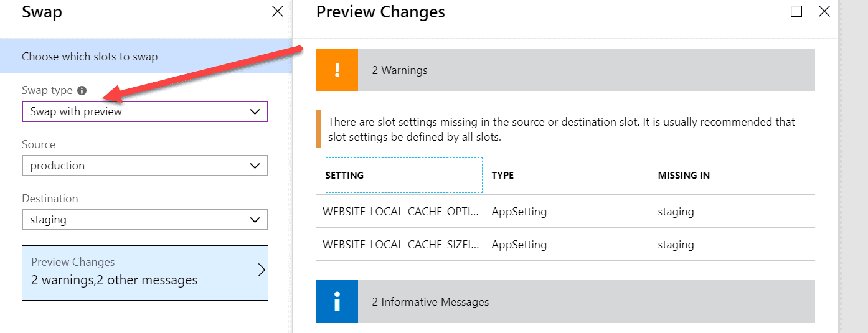Select the Choose which slots to swap item
Image resolution: width=868 pixels, height=333 pixels.
(146, 56)
